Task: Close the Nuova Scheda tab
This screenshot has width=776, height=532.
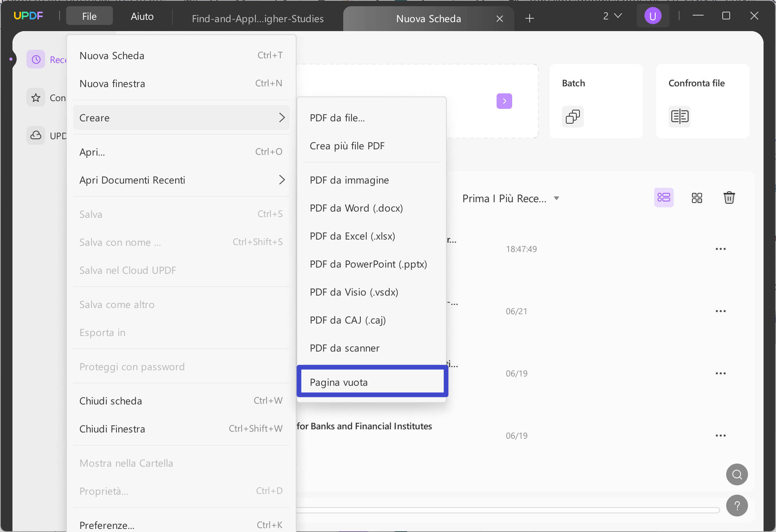Action: click(500, 19)
